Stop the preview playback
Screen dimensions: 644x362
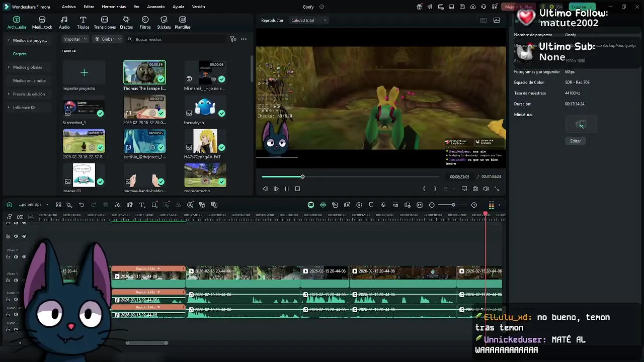pyautogui.click(x=297, y=189)
